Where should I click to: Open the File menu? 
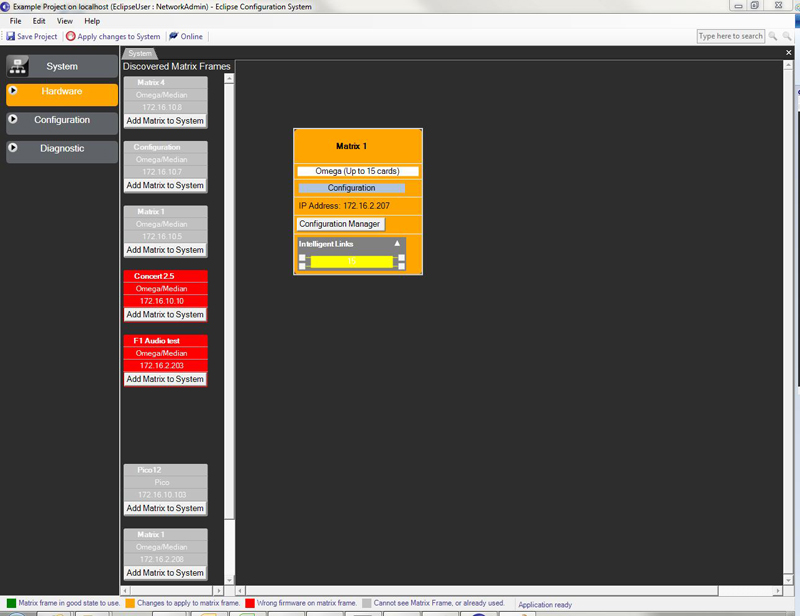tap(14, 21)
